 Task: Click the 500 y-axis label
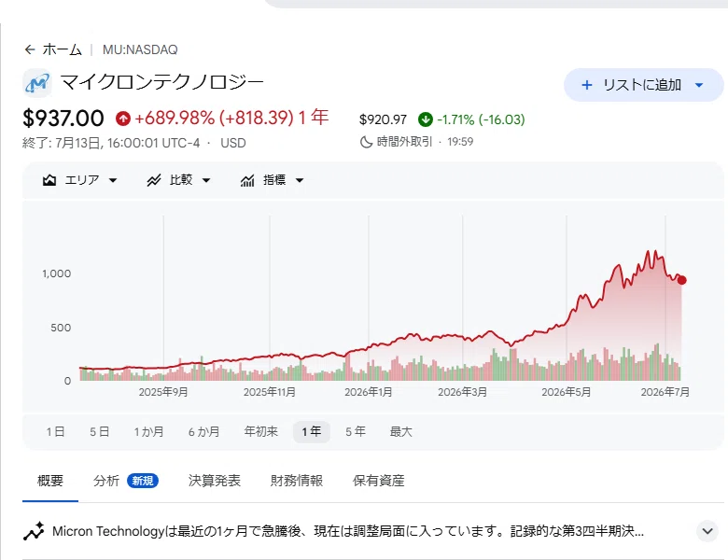61,328
